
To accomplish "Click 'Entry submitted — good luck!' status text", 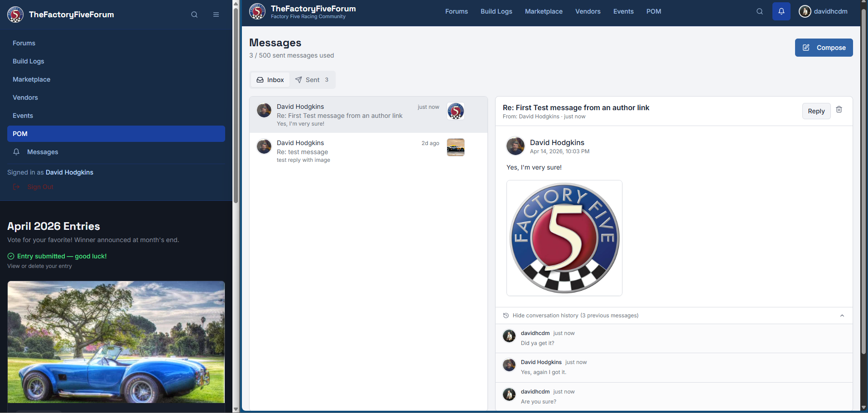I will coord(62,256).
